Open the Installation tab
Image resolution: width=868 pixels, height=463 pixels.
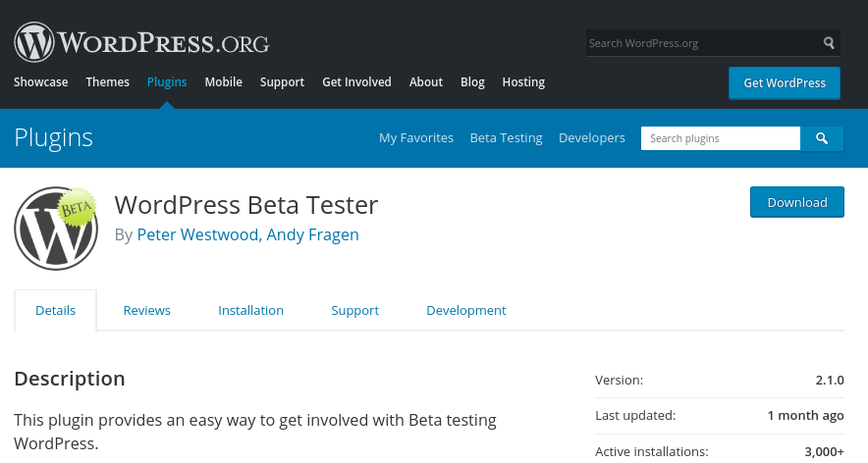250,310
